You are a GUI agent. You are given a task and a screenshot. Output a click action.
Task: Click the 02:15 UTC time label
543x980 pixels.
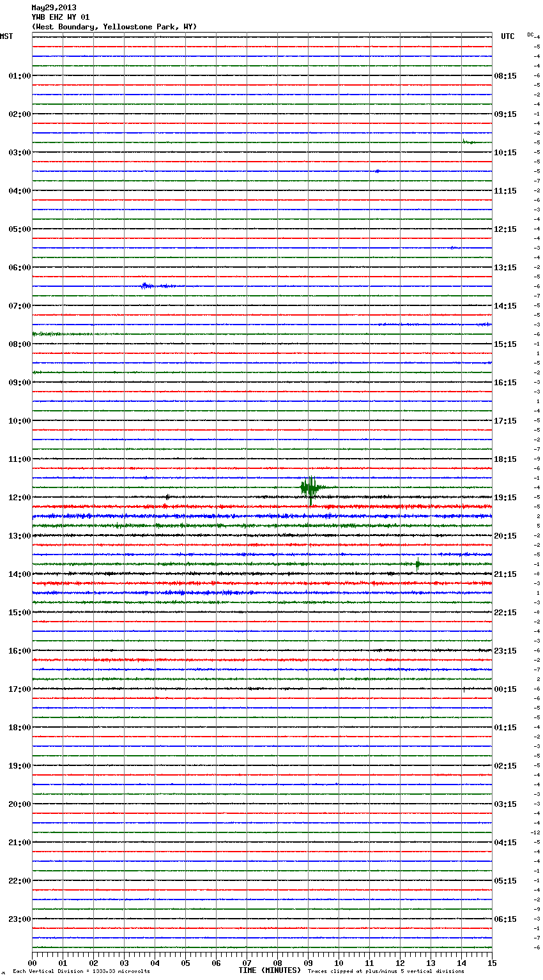pos(505,766)
